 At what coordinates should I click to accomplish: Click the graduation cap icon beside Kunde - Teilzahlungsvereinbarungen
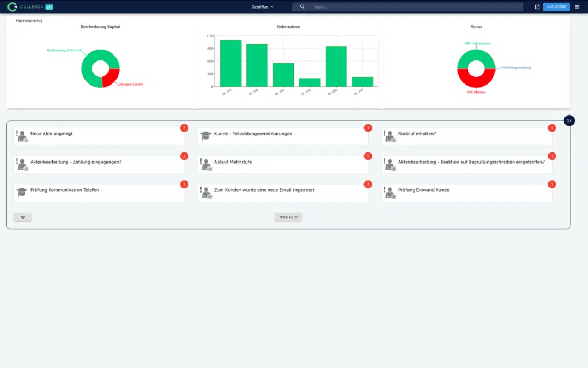205,136
